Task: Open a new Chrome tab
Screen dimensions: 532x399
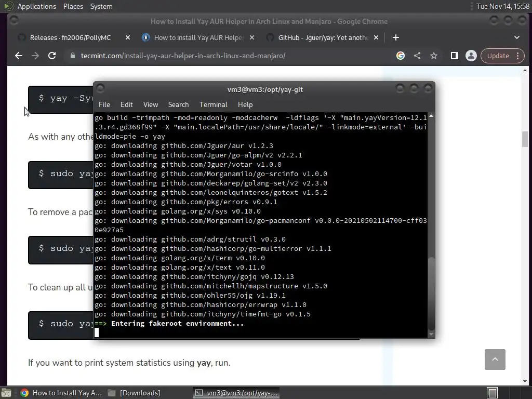Action: pos(395,37)
